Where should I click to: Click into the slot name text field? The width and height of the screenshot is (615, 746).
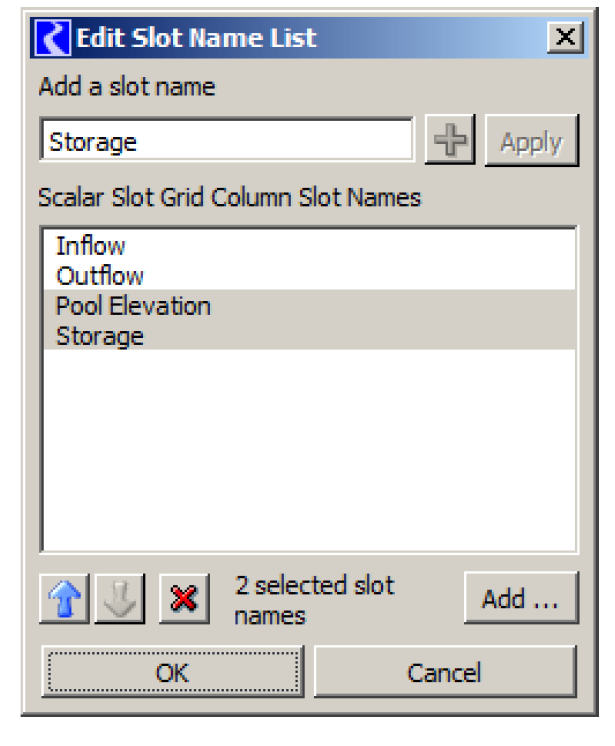point(226,142)
